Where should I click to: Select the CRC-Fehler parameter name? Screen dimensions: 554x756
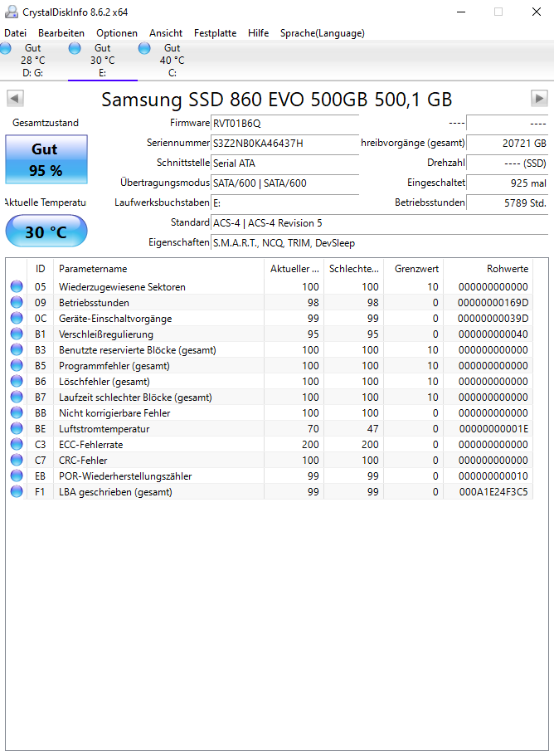tap(83, 461)
